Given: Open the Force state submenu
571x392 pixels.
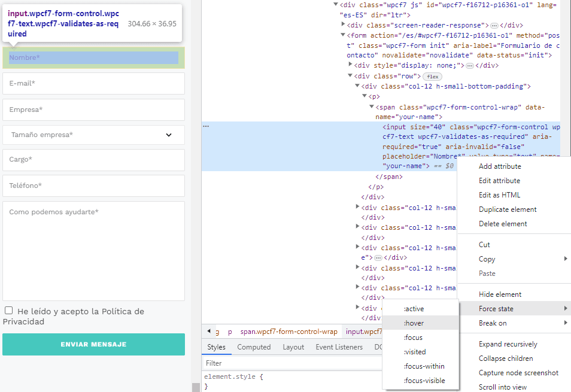Looking at the screenshot, I should click(x=514, y=309).
